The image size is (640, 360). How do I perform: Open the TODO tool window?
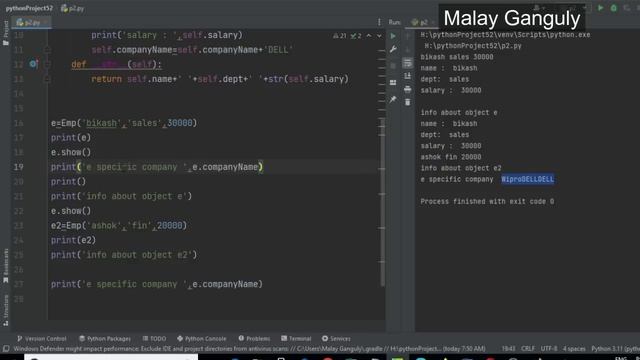tap(154, 339)
